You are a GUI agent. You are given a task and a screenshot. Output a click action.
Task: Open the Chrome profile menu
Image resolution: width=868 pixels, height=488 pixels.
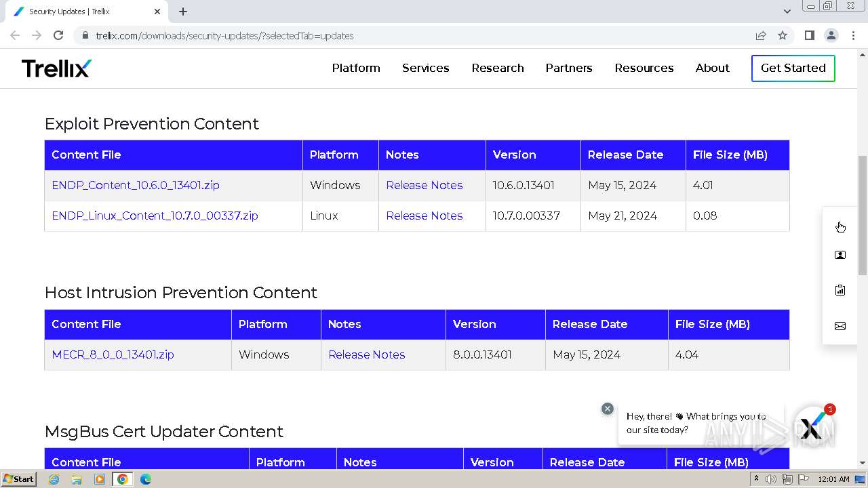[831, 35]
